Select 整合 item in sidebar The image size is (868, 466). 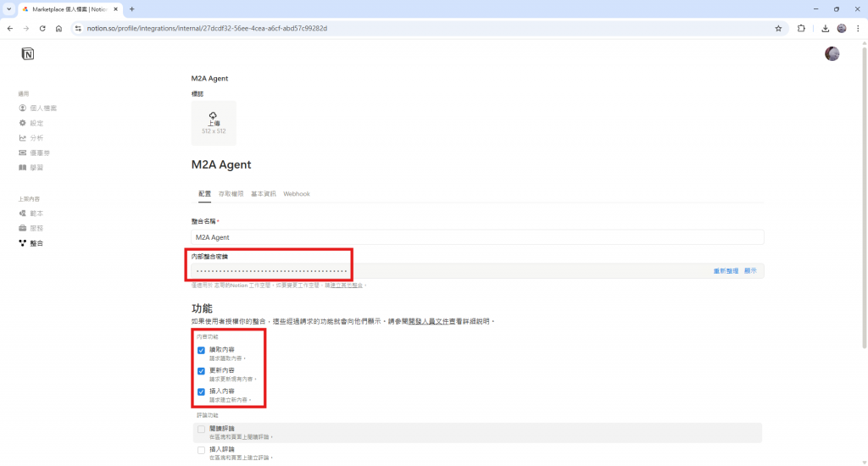[x=31, y=243]
